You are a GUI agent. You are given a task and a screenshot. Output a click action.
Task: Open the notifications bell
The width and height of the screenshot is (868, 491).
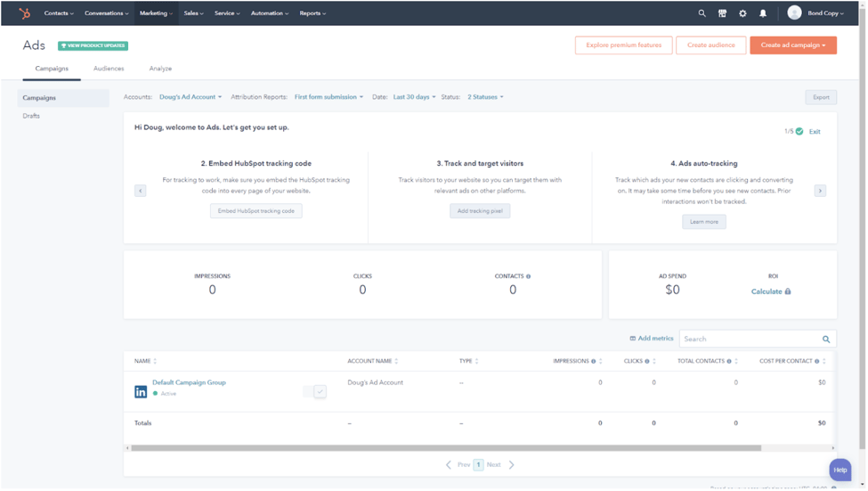[763, 13]
